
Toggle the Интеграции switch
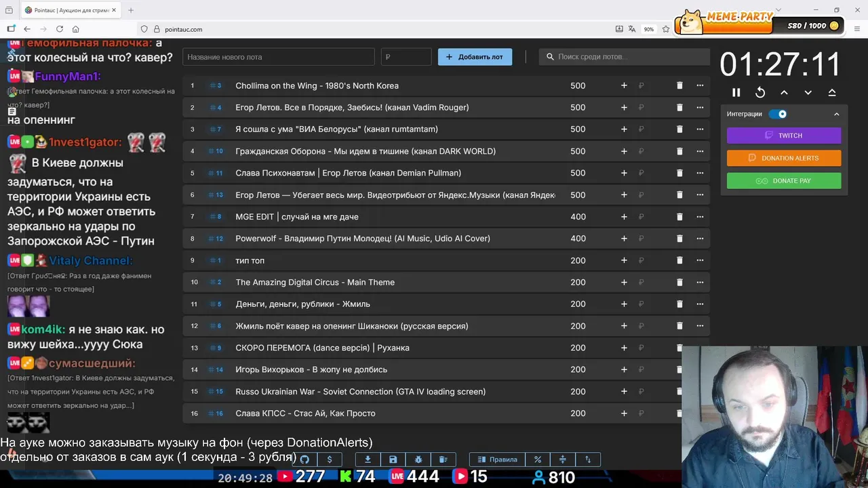point(778,114)
